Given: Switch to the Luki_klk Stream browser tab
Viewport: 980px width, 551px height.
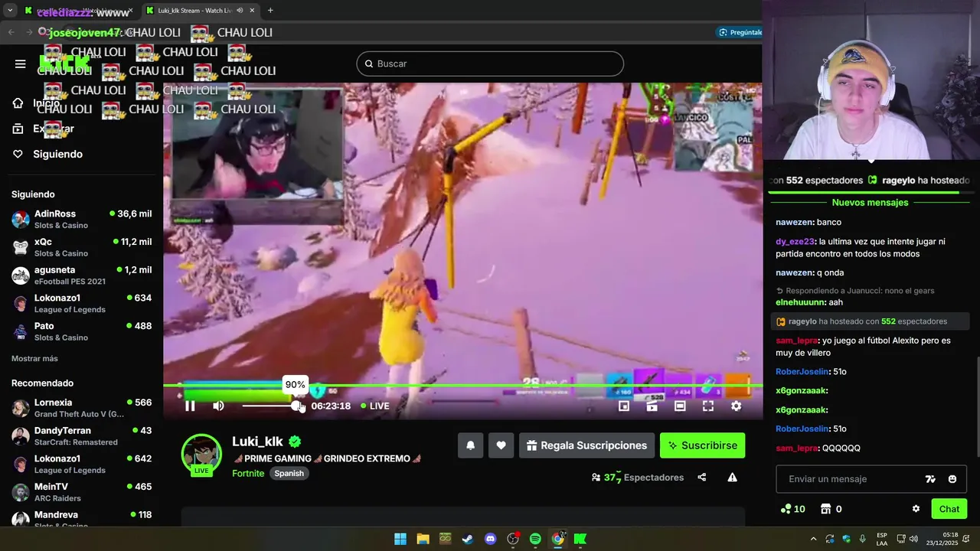Looking at the screenshot, I should [x=199, y=11].
